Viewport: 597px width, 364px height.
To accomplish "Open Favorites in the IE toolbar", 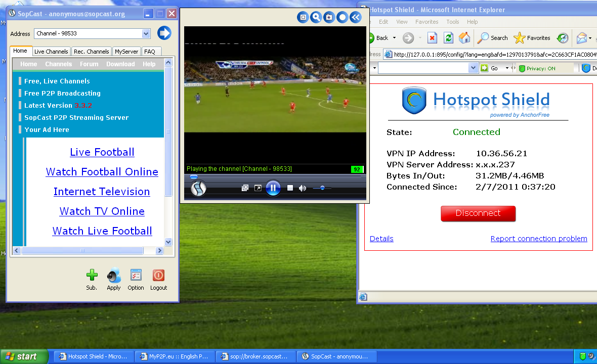I will pyautogui.click(x=532, y=37).
